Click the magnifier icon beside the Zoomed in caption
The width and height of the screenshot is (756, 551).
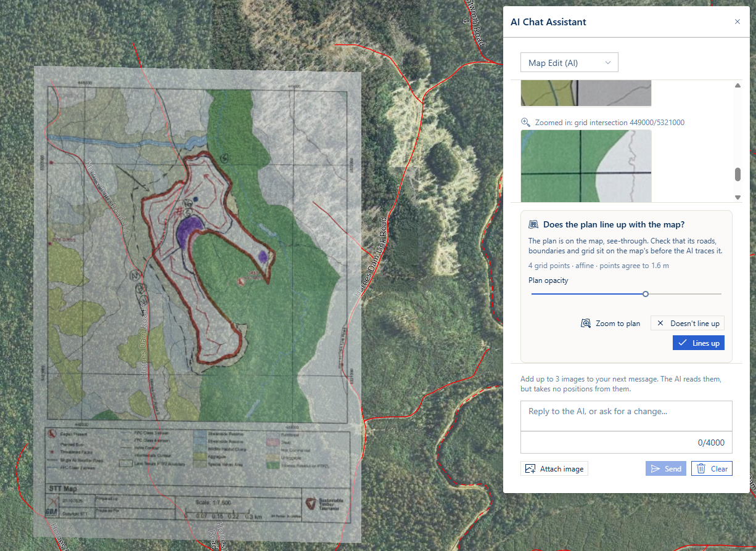(525, 122)
